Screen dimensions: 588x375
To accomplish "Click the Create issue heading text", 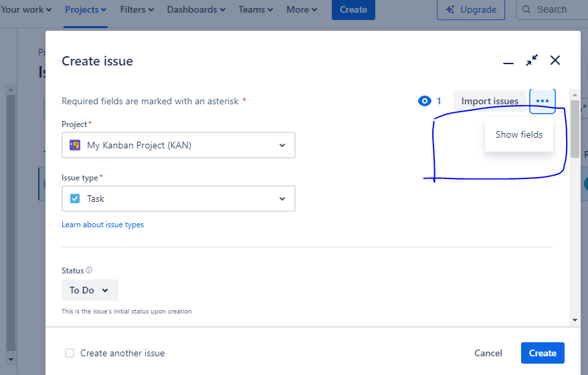I will click(97, 61).
